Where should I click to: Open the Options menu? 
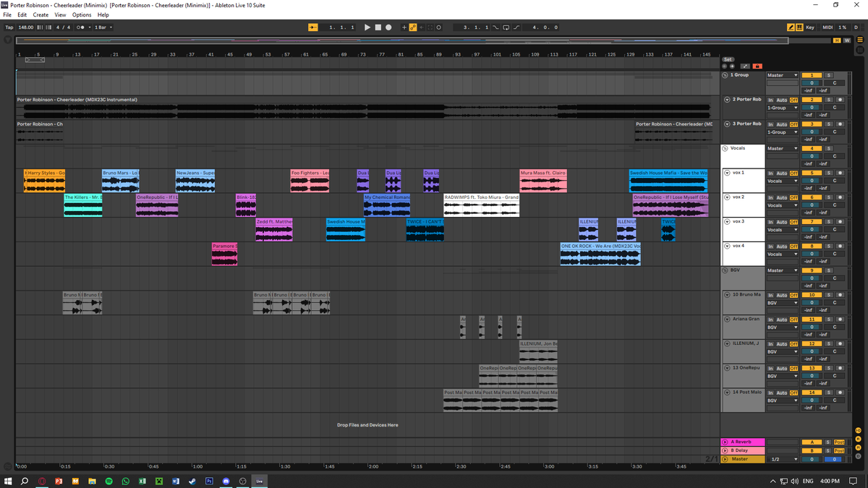click(82, 14)
